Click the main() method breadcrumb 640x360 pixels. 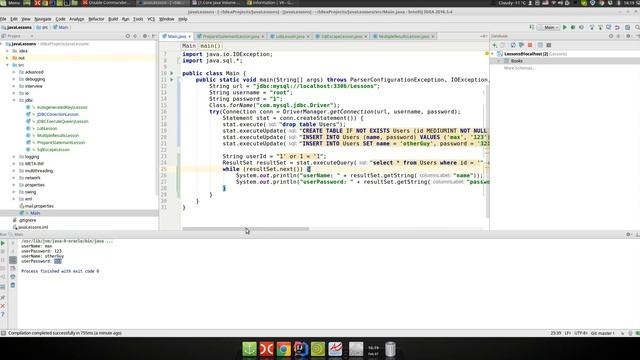coord(211,46)
